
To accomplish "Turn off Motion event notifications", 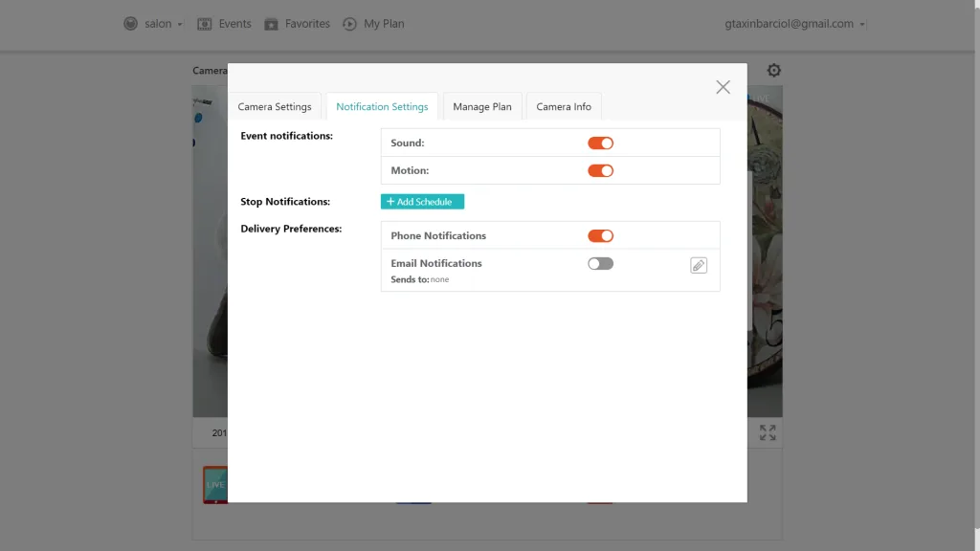I will tap(600, 171).
